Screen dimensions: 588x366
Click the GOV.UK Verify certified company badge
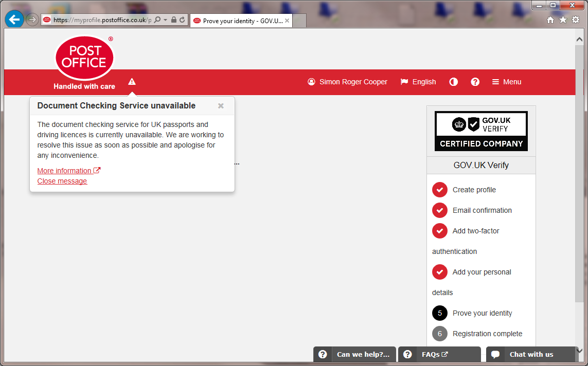tap(481, 131)
